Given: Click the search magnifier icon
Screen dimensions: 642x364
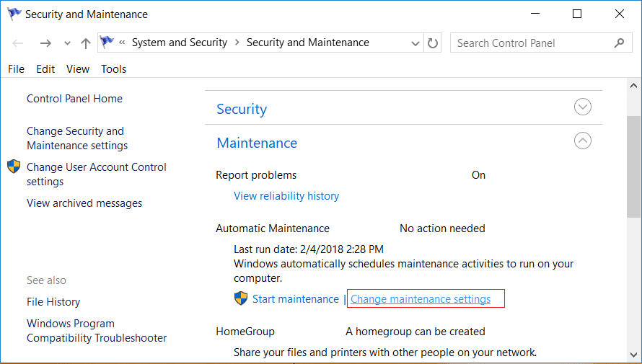Looking at the screenshot, I should pyautogui.click(x=620, y=43).
